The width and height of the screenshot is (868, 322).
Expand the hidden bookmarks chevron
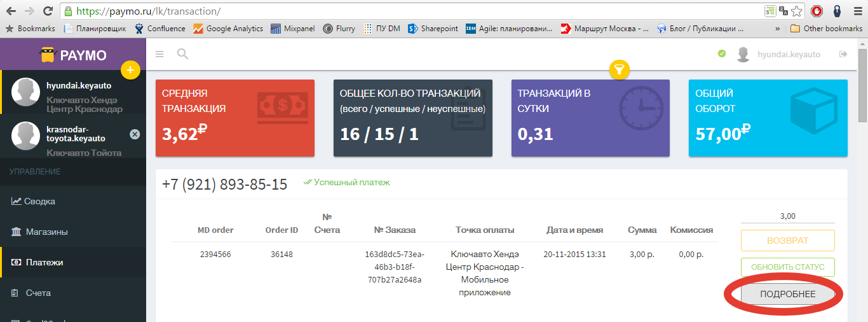coord(778,29)
